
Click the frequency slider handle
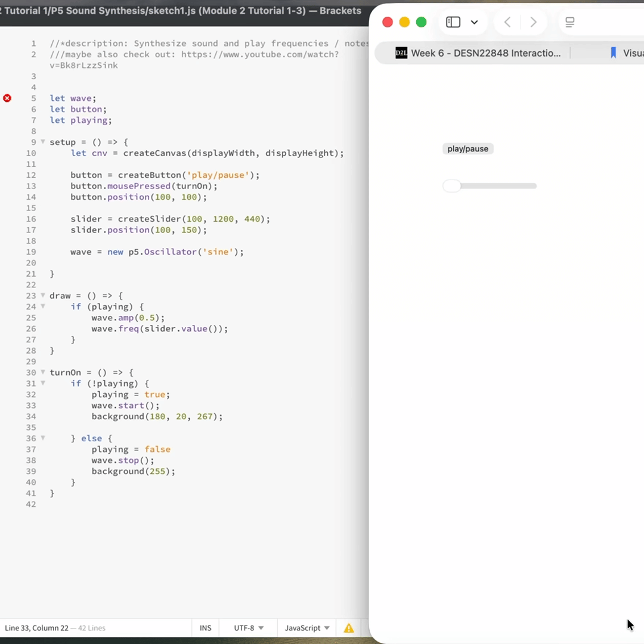click(x=451, y=186)
